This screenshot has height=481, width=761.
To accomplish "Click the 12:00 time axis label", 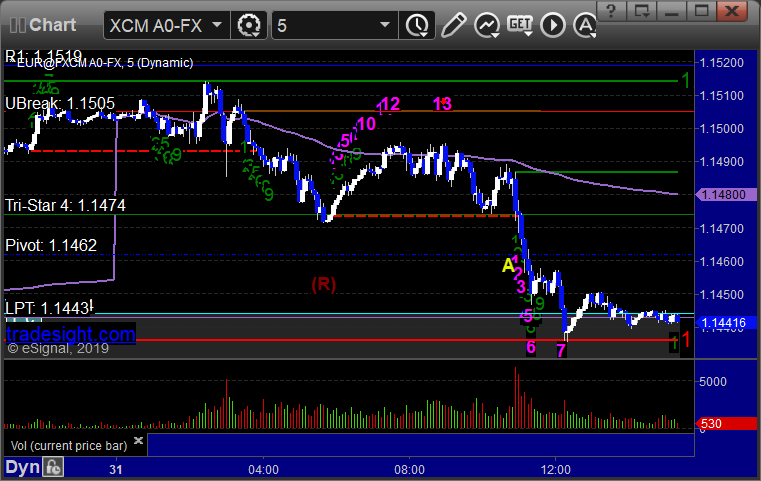I will tap(556, 470).
